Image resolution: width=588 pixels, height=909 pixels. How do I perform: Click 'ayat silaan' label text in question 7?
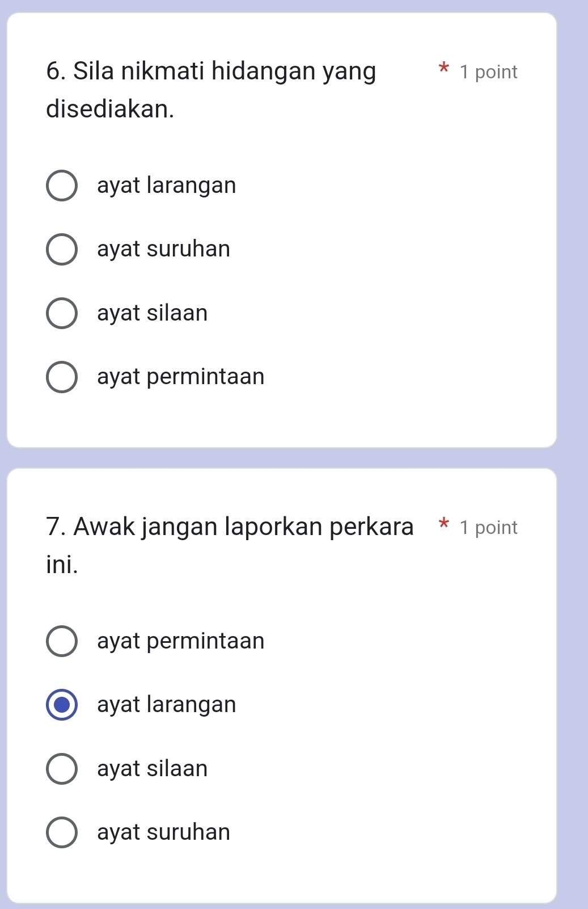(x=153, y=769)
